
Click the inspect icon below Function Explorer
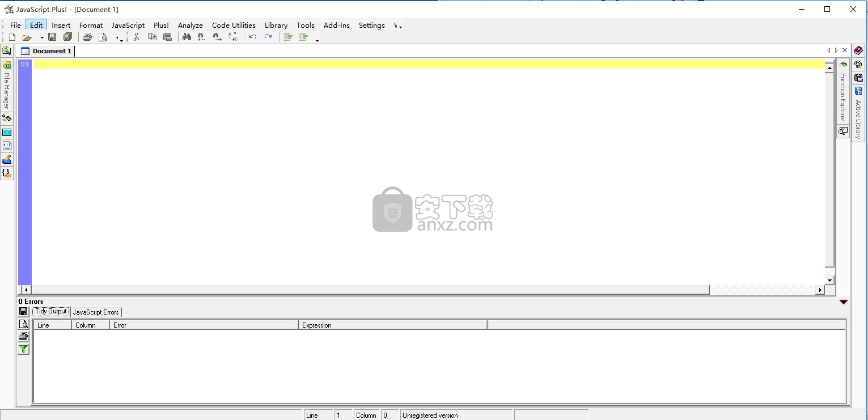843,131
